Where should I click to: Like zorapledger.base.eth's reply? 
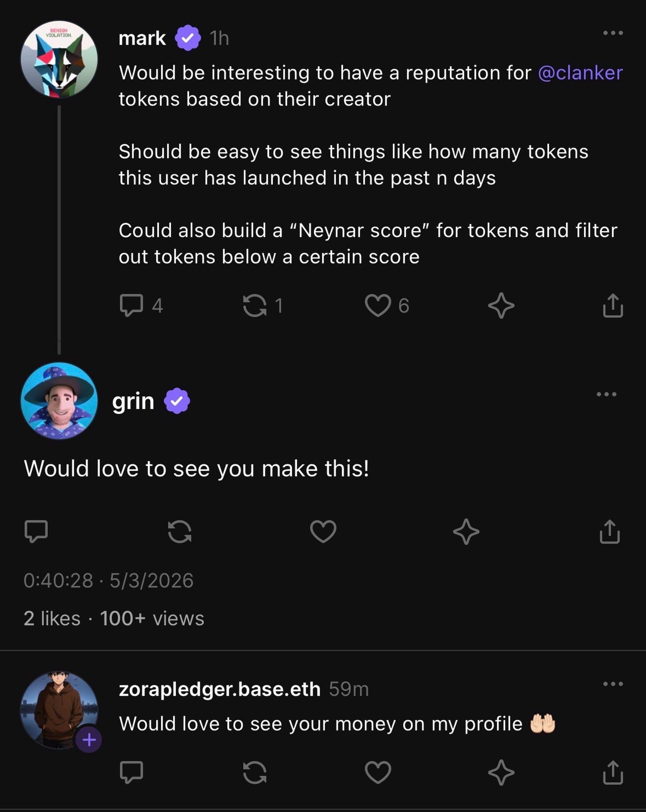pyautogui.click(x=378, y=772)
